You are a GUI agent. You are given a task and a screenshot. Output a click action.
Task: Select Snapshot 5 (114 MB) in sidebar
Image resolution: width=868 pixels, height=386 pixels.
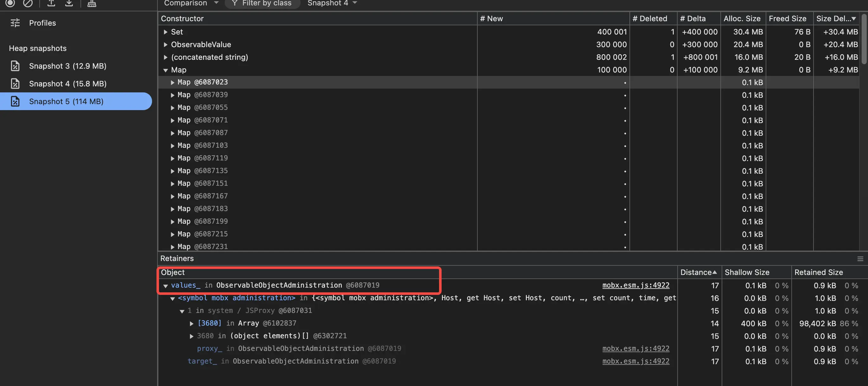pos(67,101)
